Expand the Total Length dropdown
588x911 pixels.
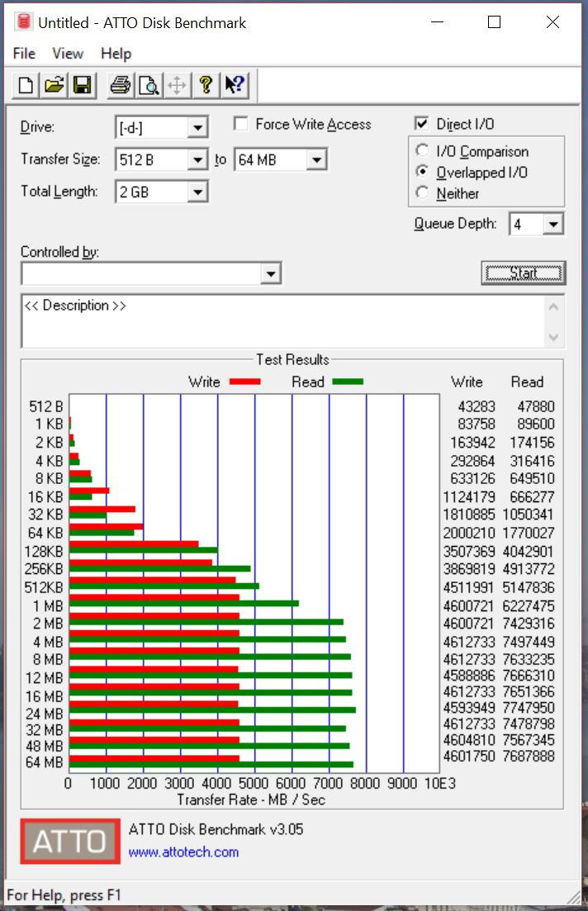pos(197,192)
